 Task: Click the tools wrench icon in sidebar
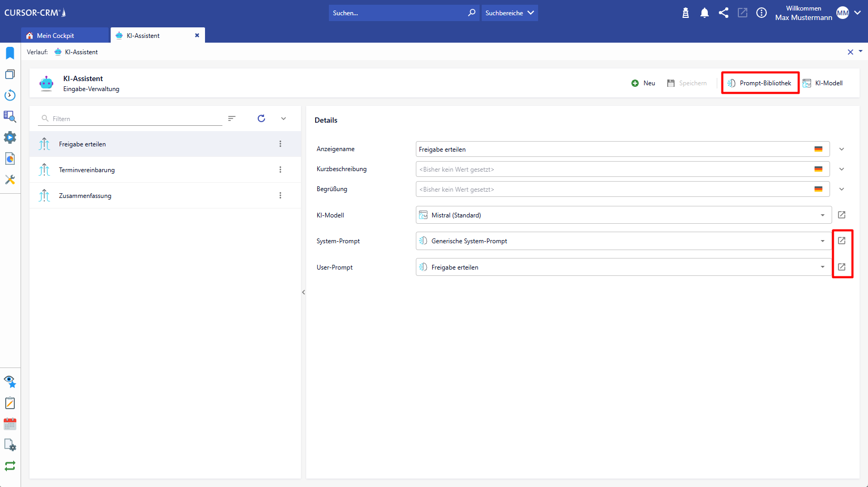point(10,180)
